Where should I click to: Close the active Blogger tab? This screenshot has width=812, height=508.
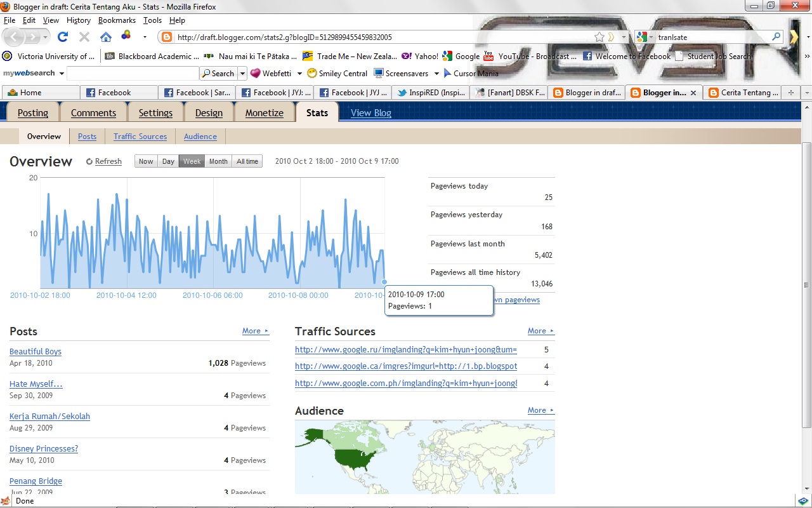[x=693, y=92]
